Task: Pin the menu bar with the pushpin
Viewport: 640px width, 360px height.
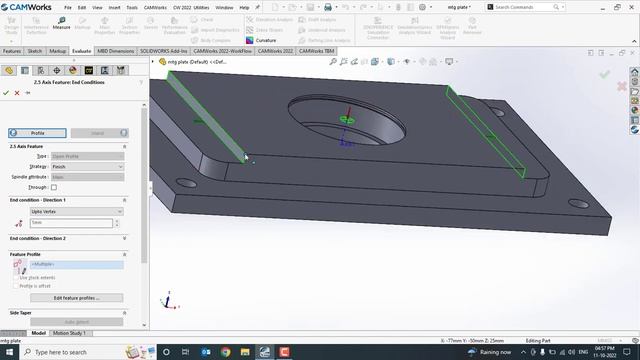Action: (x=258, y=7)
